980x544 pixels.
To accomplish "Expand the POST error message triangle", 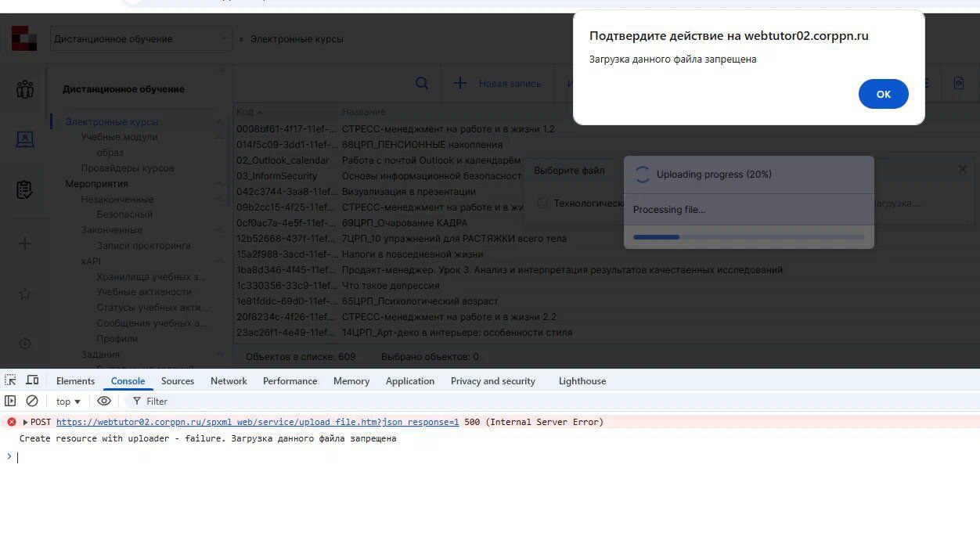I will click(25, 422).
